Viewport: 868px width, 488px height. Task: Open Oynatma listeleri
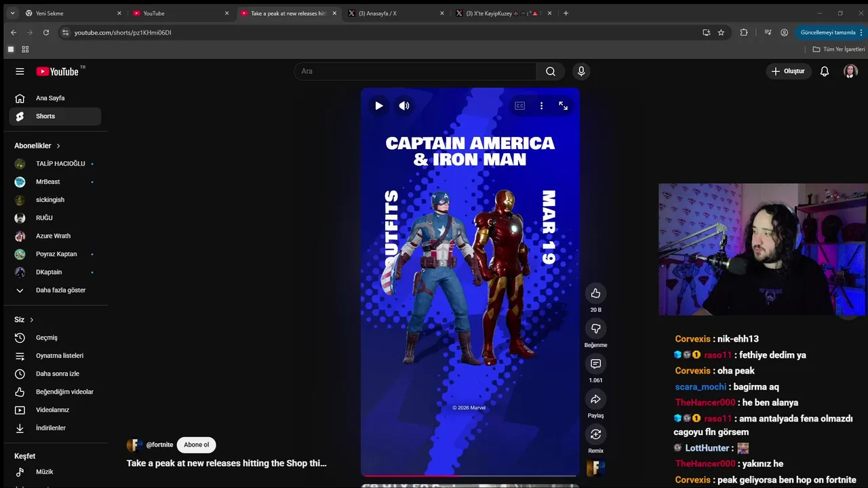click(x=56, y=356)
